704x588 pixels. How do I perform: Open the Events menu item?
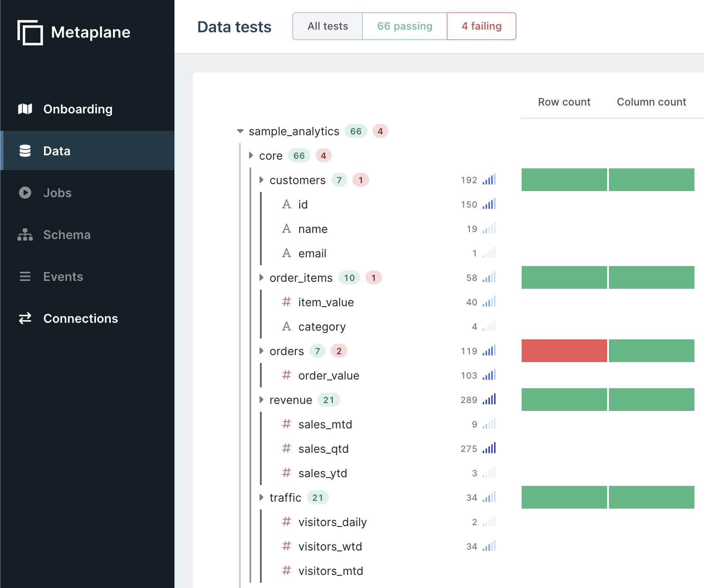click(87, 277)
